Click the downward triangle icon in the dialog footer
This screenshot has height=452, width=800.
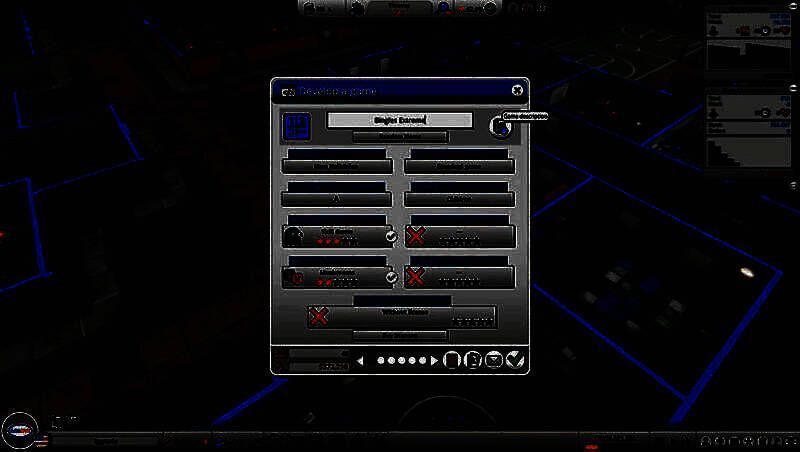click(x=494, y=360)
